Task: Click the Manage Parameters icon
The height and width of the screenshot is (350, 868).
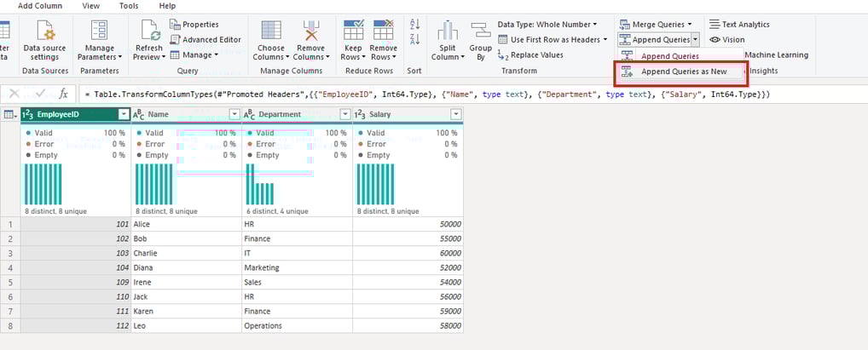Action: [100, 30]
